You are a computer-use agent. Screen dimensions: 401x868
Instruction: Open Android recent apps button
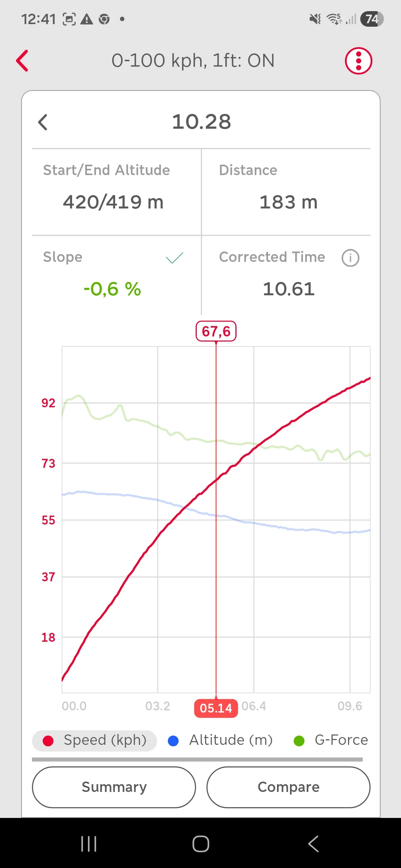pos(89,844)
